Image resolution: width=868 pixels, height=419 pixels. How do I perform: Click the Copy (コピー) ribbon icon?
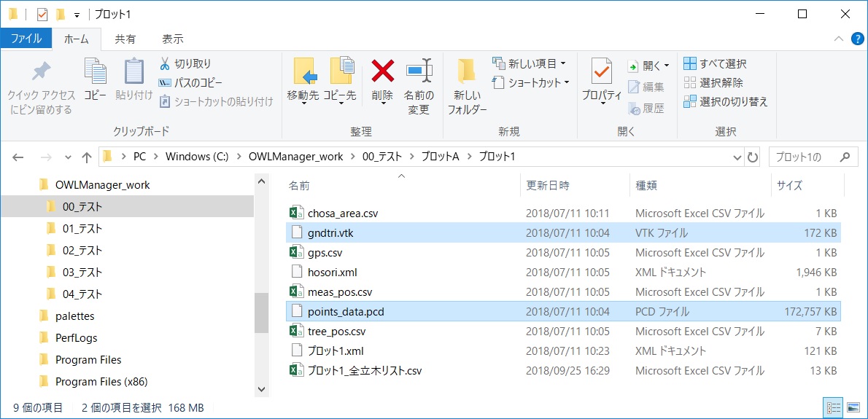tap(96, 72)
